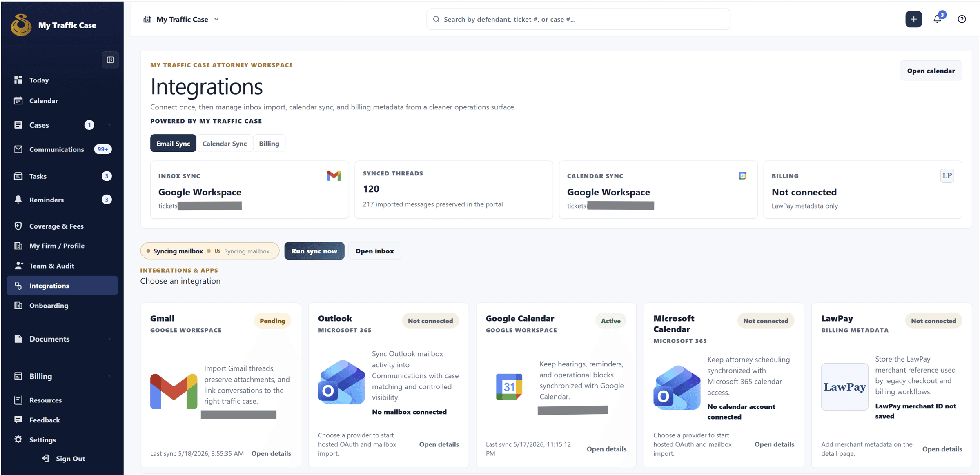Click the Outlook Not connected badge

click(430, 321)
